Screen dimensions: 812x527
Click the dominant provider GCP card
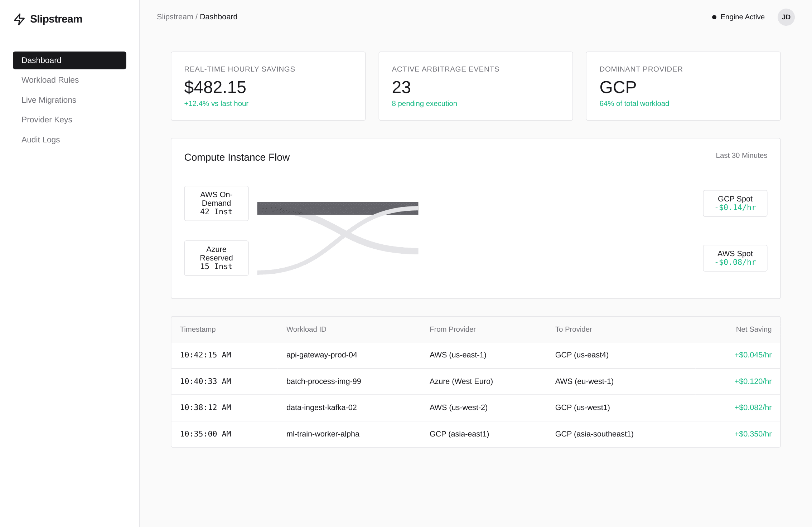click(x=682, y=86)
